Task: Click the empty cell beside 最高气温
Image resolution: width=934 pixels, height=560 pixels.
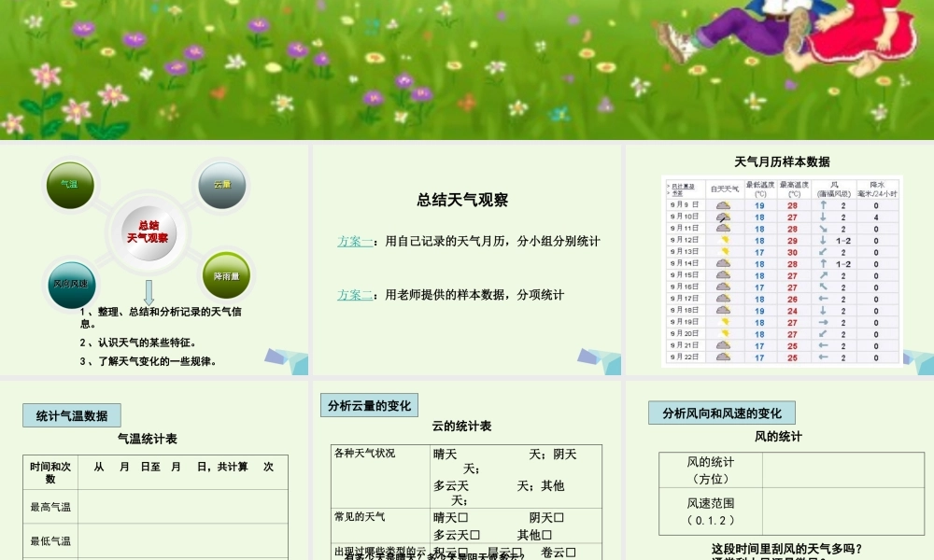Action: click(183, 507)
